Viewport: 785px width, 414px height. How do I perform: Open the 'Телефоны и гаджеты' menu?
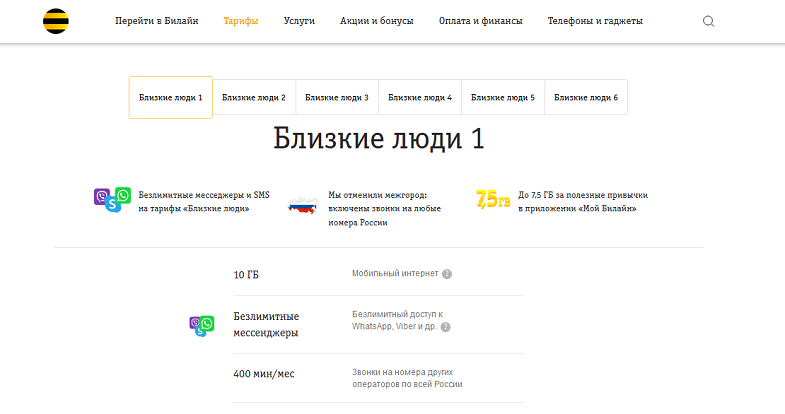(x=595, y=21)
